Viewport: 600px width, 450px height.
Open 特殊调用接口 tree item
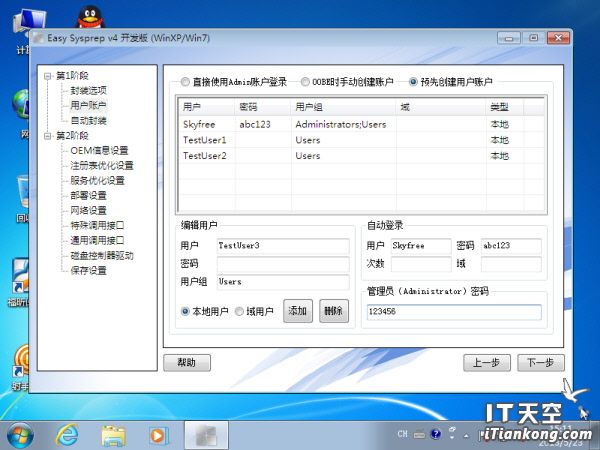click(98, 225)
